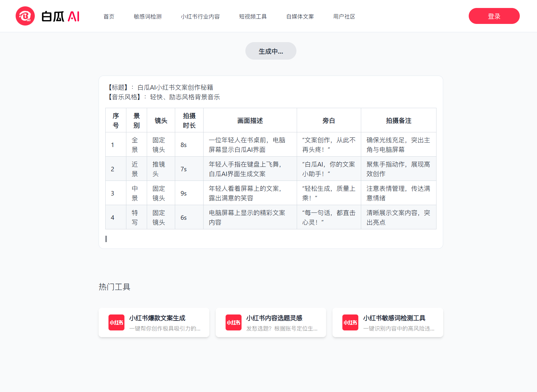
Task: Click the 推镜头 cell
Action: [161, 169]
